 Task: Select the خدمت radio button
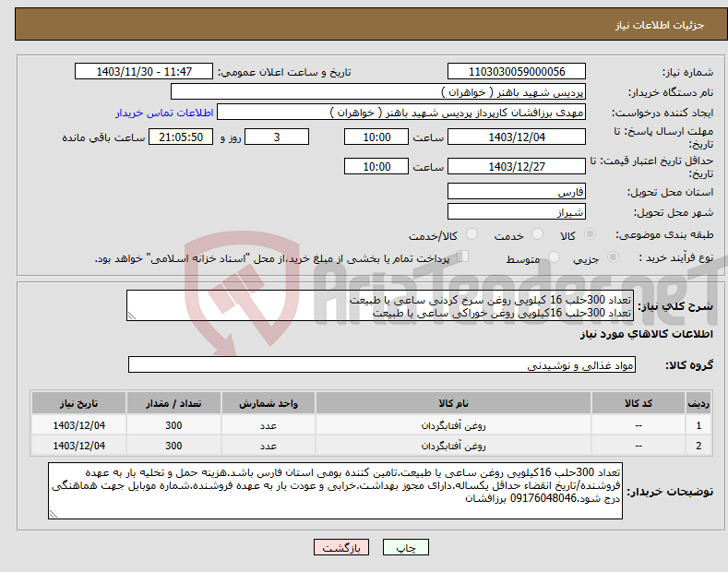(537, 234)
